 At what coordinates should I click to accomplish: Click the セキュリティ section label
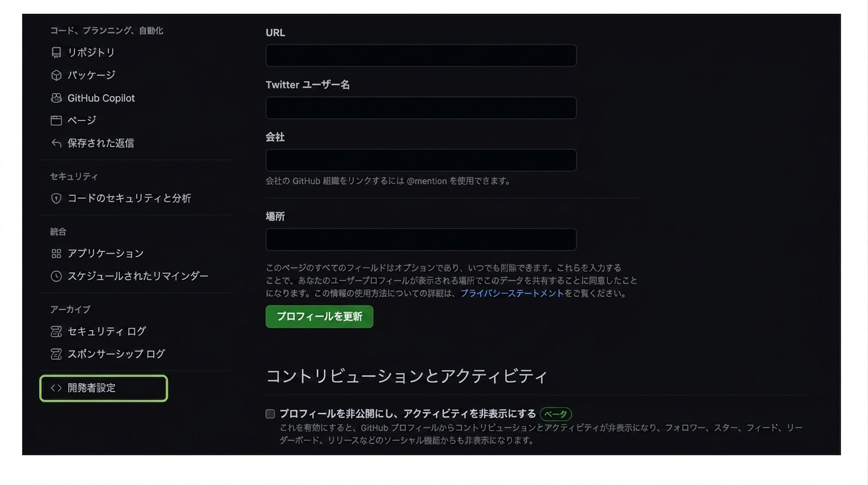coord(74,176)
